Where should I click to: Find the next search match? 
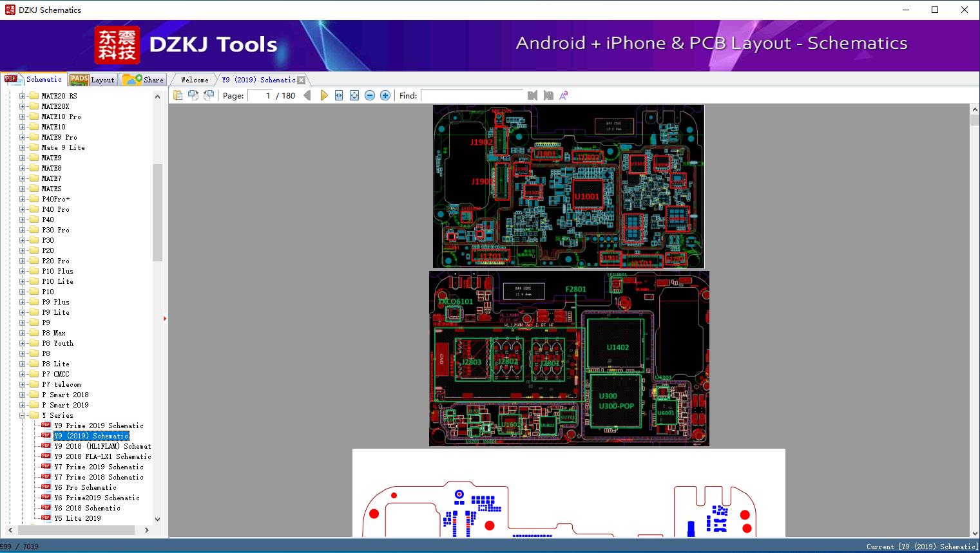click(x=548, y=95)
